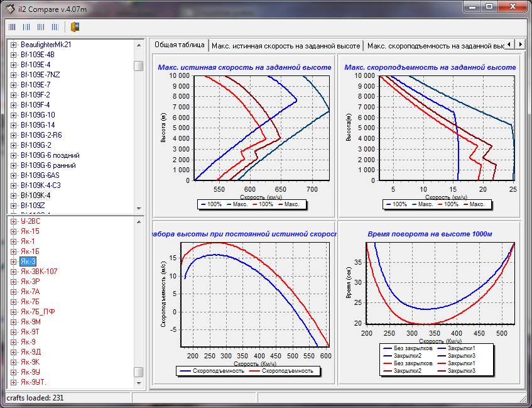Click the first solid-bars toolbar icon

coord(12,27)
